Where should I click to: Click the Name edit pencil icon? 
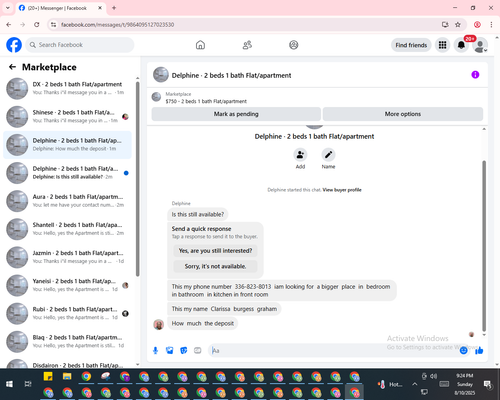[x=328, y=155]
